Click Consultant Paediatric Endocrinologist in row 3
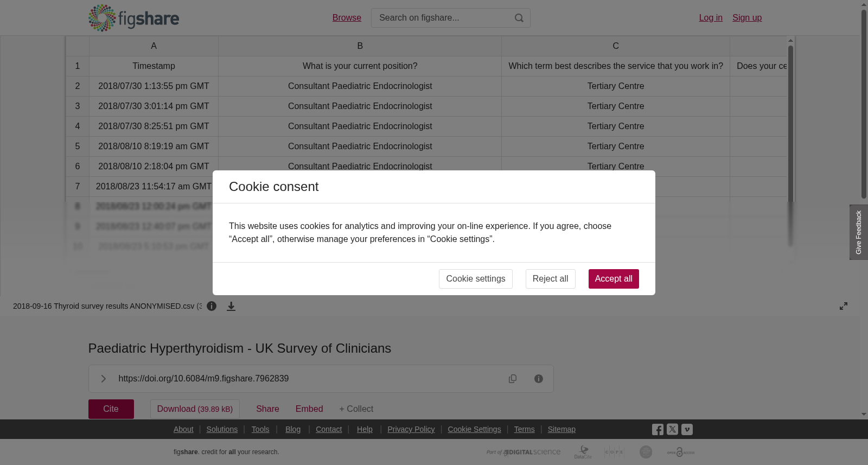 (x=360, y=106)
